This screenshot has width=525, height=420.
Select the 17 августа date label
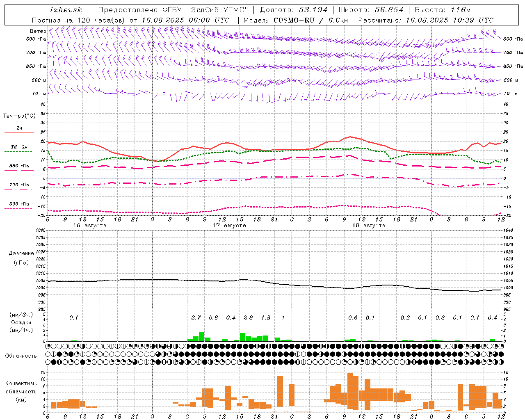(229, 226)
